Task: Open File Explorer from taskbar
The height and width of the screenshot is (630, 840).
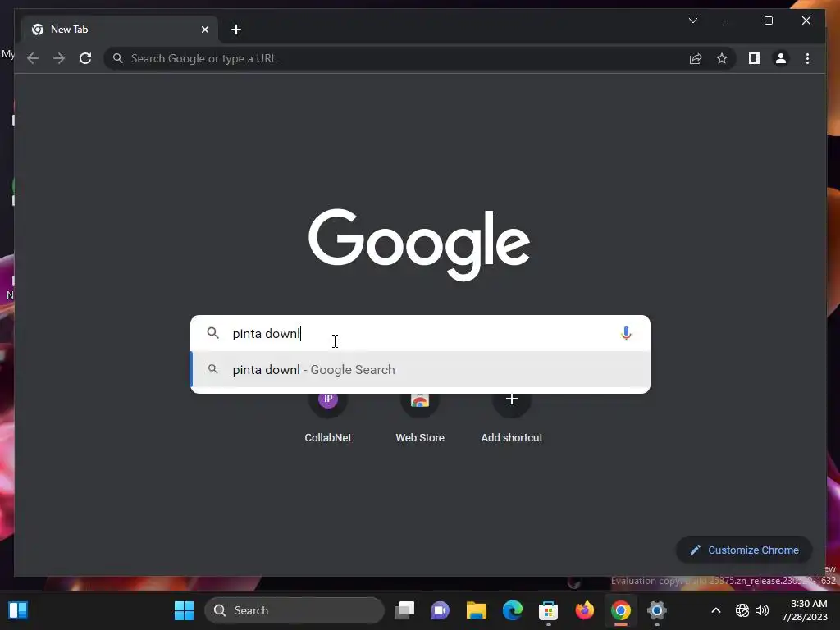Action: click(x=477, y=610)
